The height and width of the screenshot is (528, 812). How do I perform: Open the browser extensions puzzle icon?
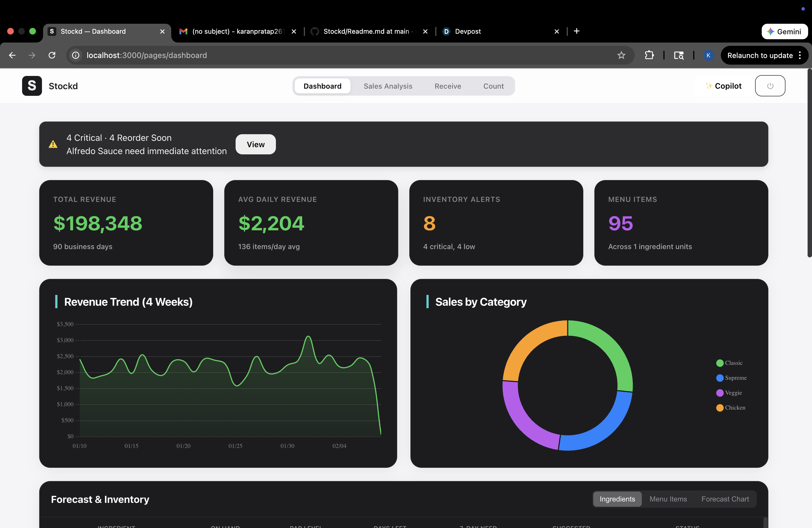click(x=649, y=55)
